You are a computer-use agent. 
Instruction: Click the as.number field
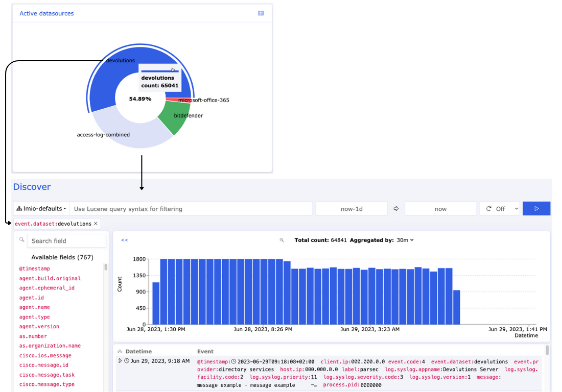33,336
